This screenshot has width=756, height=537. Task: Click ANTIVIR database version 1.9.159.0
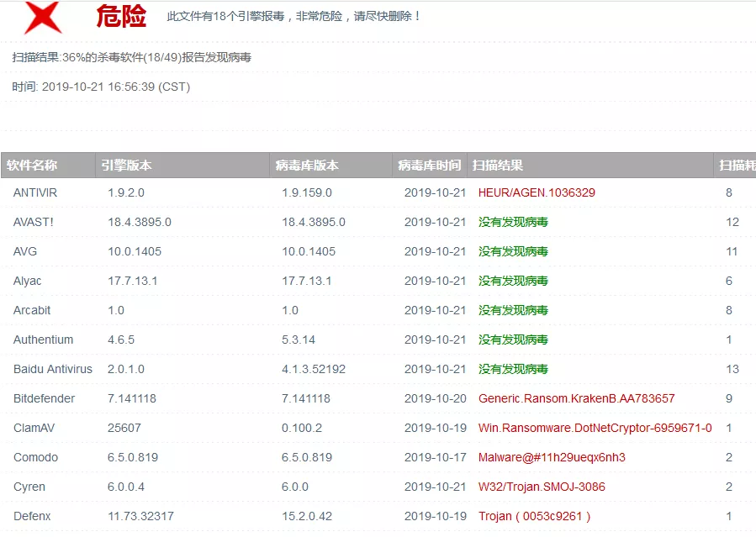pyautogui.click(x=307, y=192)
